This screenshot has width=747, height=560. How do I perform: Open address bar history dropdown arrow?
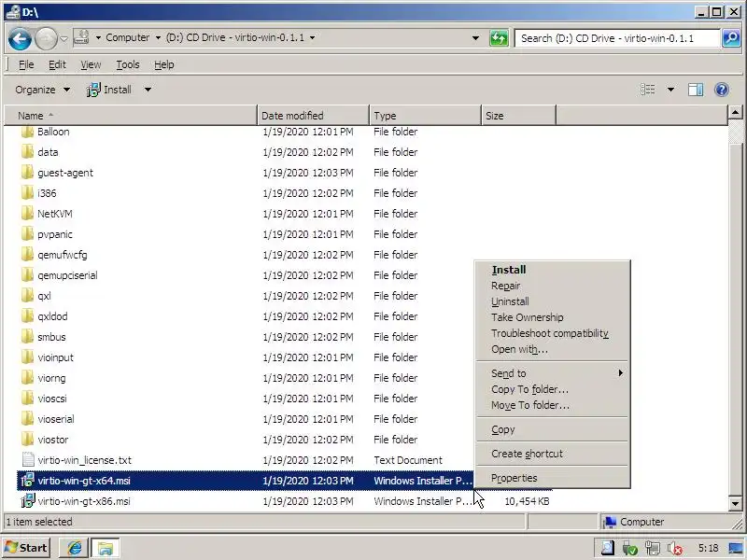point(475,38)
